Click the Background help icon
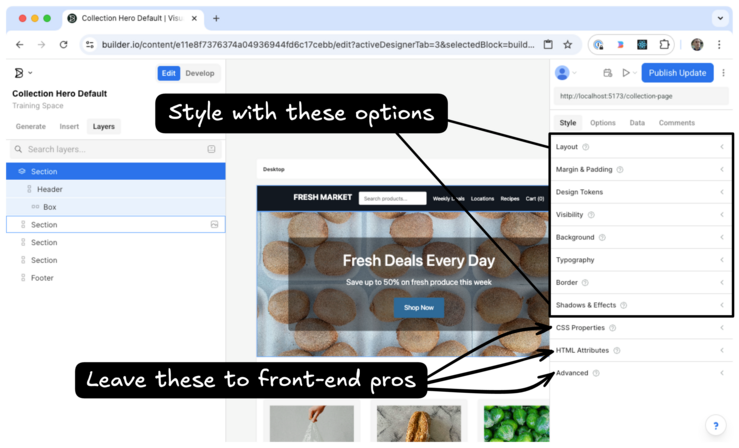Viewport: 739px width, 448px height. click(x=602, y=237)
